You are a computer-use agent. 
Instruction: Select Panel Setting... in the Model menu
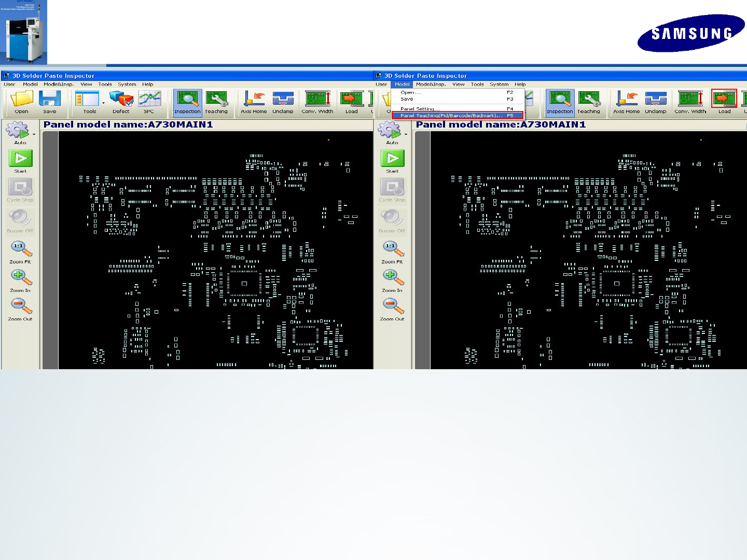point(420,109)
